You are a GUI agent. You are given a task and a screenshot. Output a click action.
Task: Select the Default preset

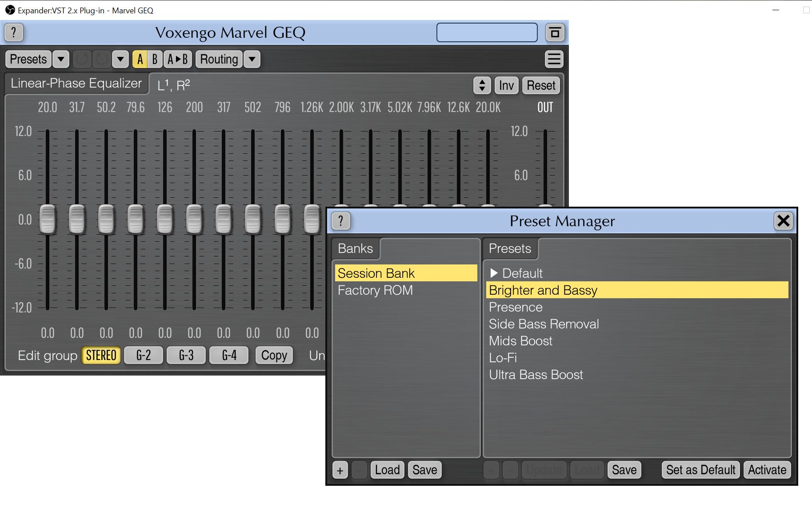637,273
